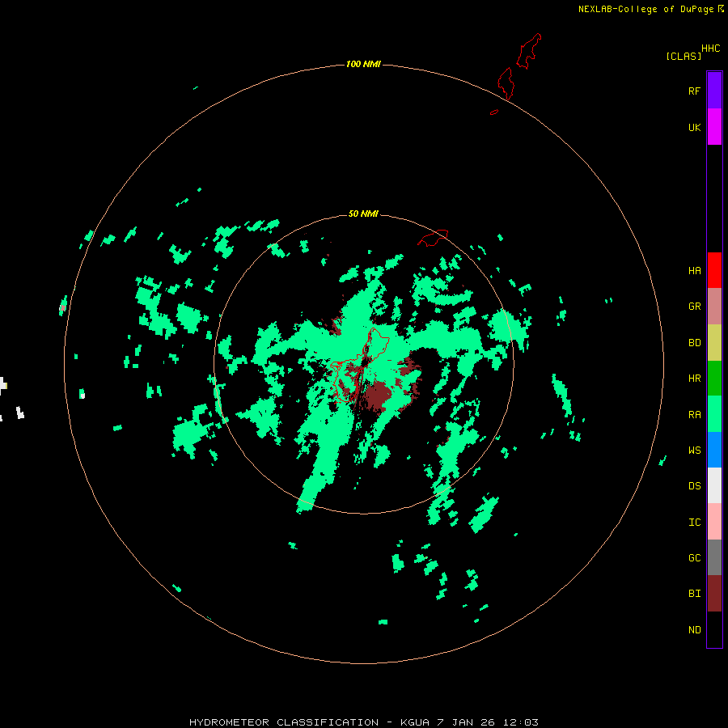Click the GC legend label
The image size is (728, 728).
click(694, 558)
